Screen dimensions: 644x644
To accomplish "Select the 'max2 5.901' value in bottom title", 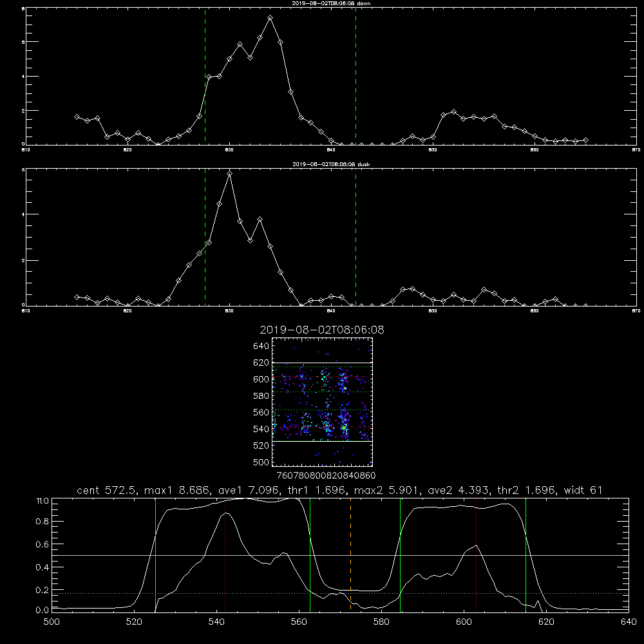I will (387, 490).
